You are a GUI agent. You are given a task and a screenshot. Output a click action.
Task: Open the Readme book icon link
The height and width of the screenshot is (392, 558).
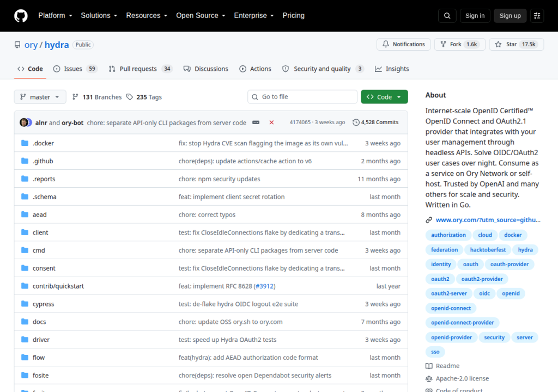point(429,366)
